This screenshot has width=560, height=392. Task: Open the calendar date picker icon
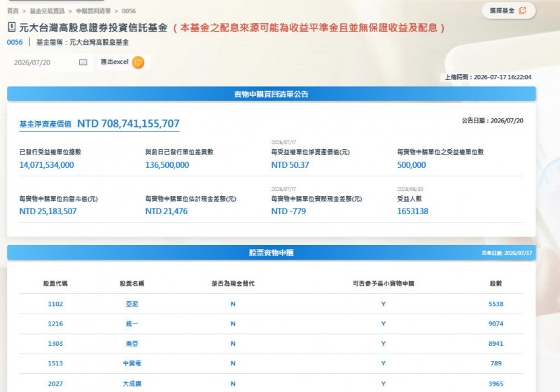[83, 62]
